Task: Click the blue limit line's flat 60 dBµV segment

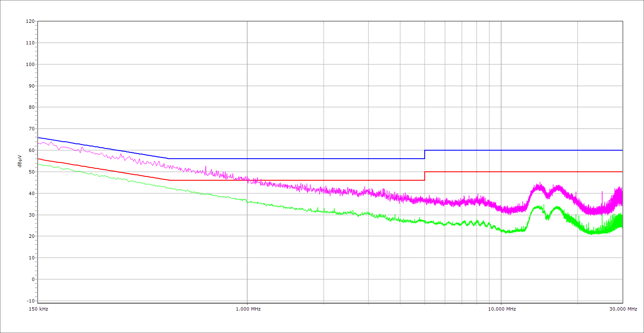Action: coord(524,150)
